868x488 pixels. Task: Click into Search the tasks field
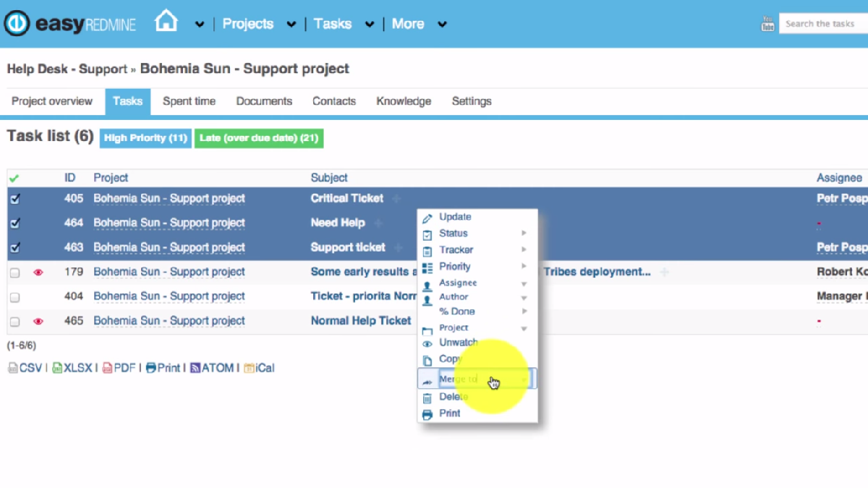tap(823, 24)
